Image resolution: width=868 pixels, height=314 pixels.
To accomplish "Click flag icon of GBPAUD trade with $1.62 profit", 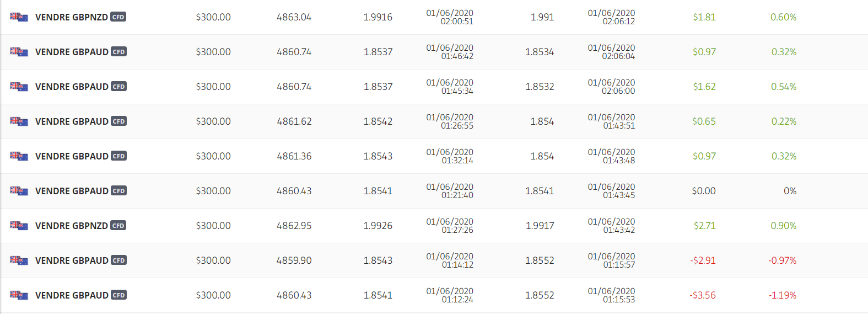I will (19, 87).
